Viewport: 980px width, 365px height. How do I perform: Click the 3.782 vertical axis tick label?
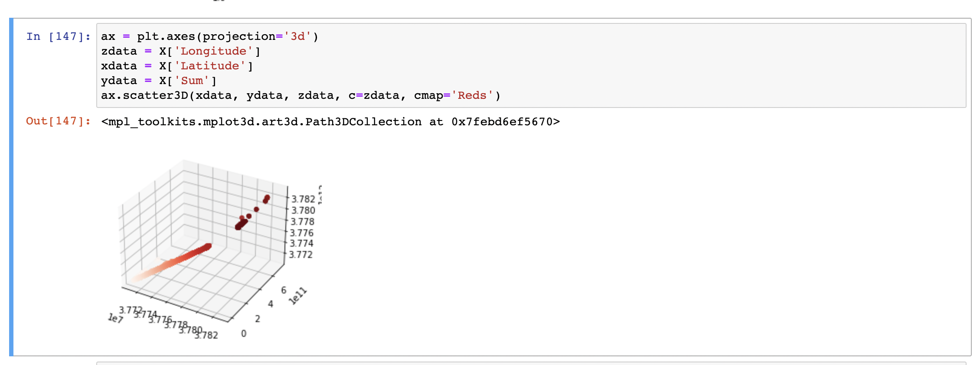(303, 199)
